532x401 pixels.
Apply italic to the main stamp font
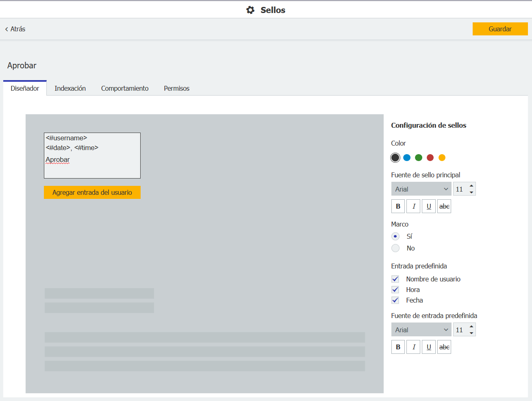click(413, 206)
